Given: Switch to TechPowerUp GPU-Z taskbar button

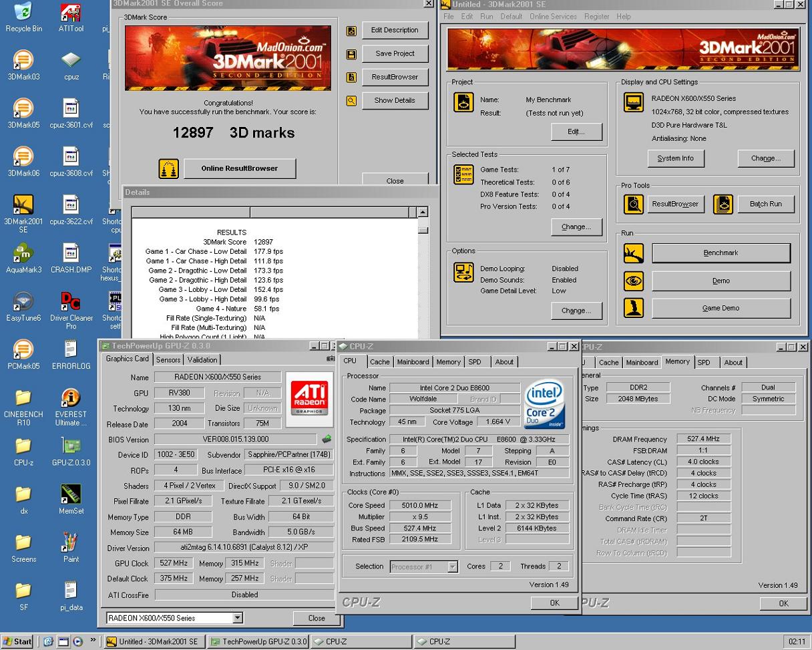Looking at the screenshot, I should (x=259, y=642).
